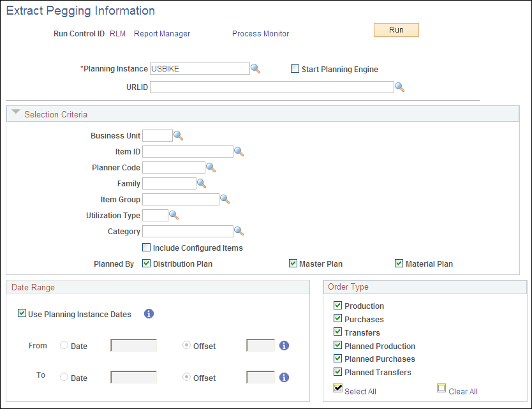Open the Process Monitor link
The image size is (532, 409).
(260, 33)
